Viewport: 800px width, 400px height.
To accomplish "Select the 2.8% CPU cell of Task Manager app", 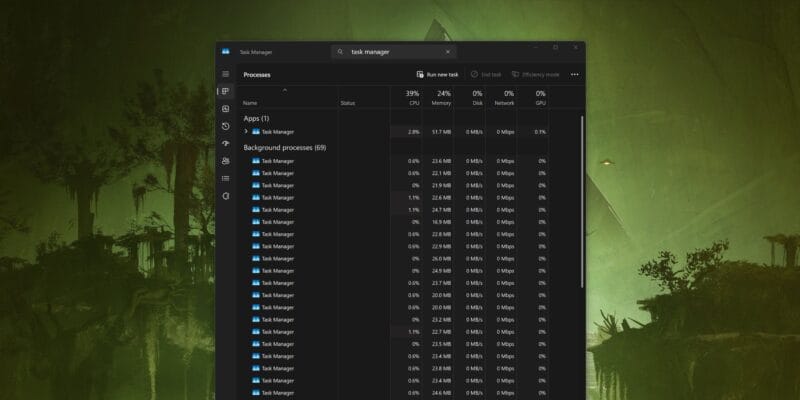I will coord(414,132).
